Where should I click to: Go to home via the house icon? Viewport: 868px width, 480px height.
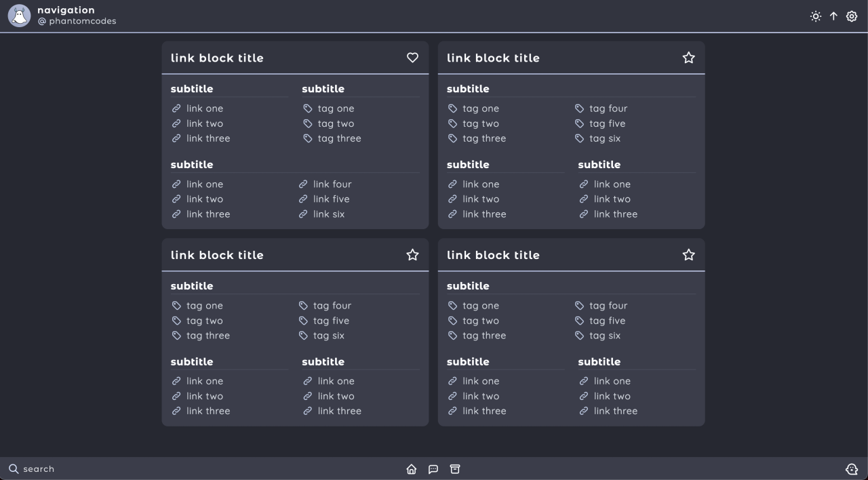[x=411, y=469]
